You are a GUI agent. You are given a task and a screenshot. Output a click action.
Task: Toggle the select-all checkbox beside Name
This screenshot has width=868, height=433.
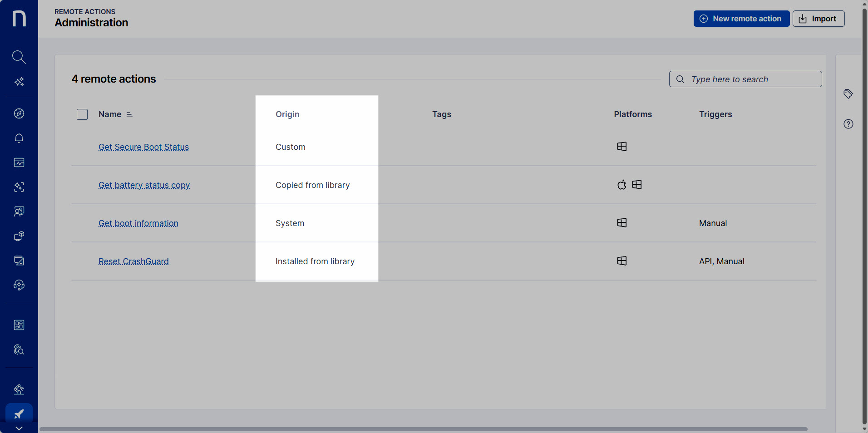click(82, 114)
